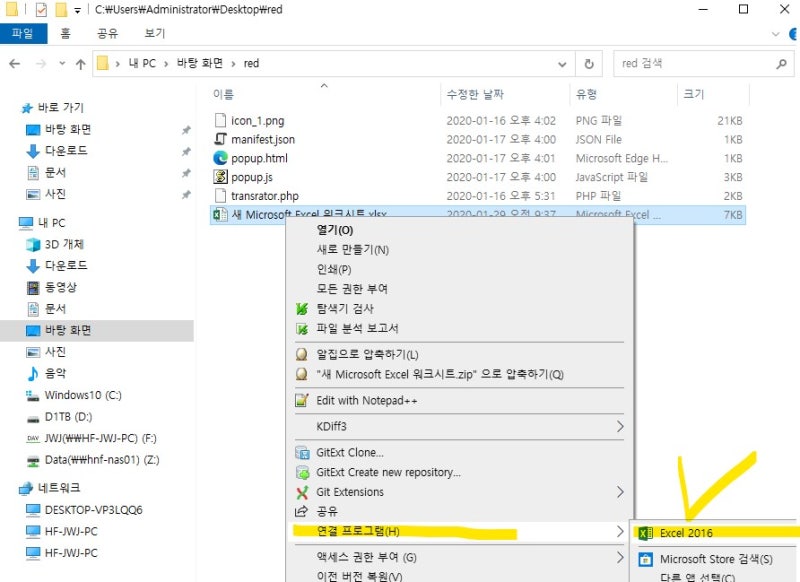
Task: Click 탐색기 검사 antivirus icon
Action: [302, 309]
